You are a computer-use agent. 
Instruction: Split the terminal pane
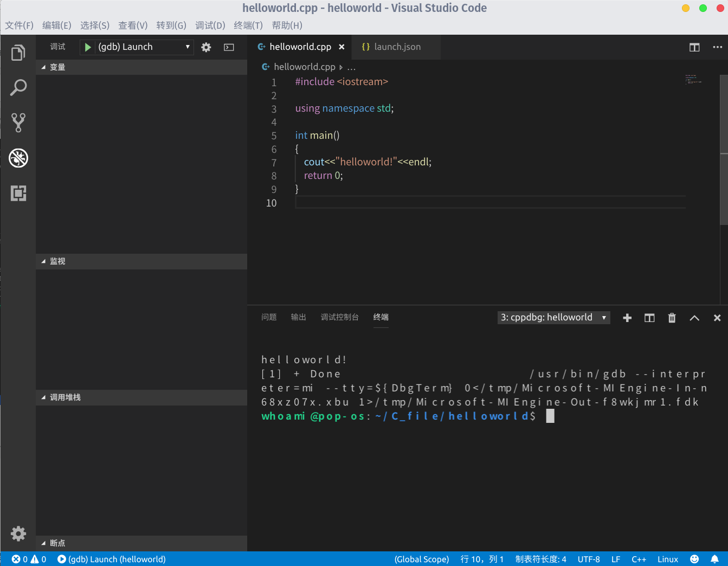click(x=649, y=318)
